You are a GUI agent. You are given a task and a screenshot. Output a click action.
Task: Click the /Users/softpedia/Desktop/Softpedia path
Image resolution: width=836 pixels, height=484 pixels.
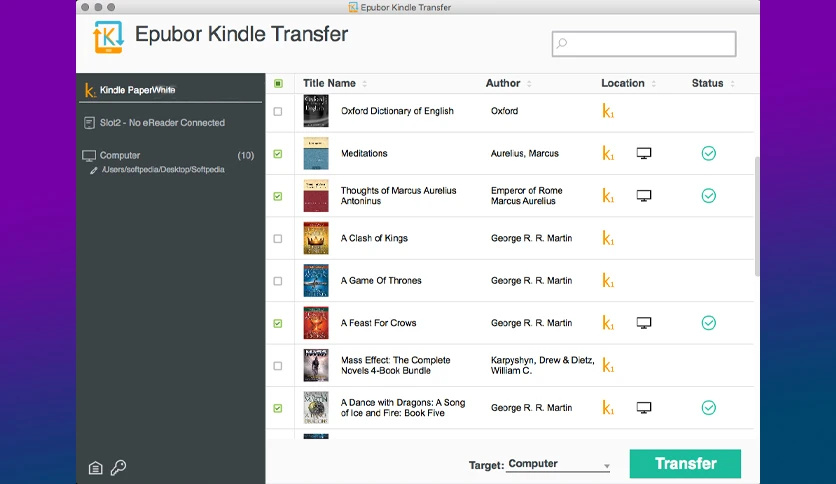[x=163, y=170]
